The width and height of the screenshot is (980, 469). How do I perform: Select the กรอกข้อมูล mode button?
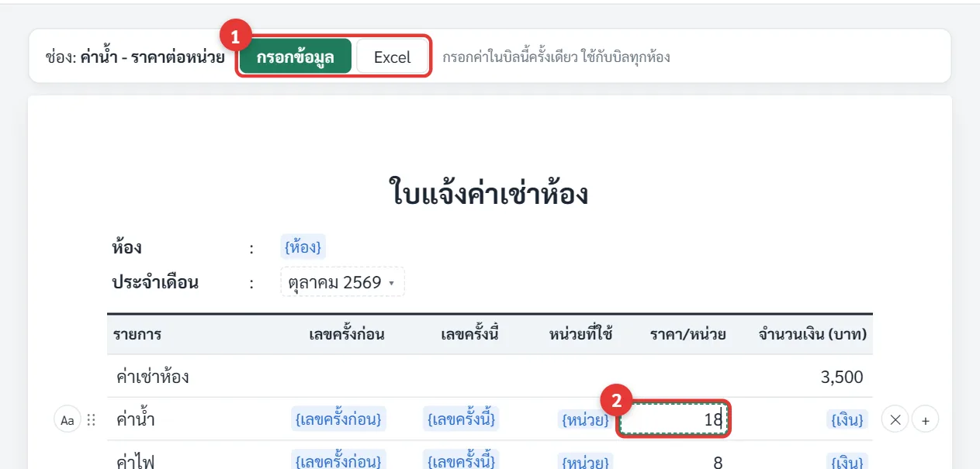point(296,57)
